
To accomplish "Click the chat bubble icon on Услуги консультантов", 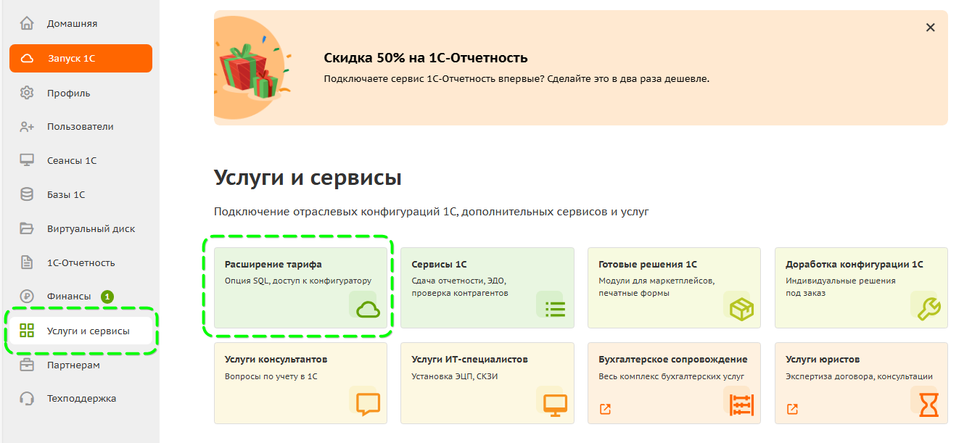I will click(x=368, y=404).
